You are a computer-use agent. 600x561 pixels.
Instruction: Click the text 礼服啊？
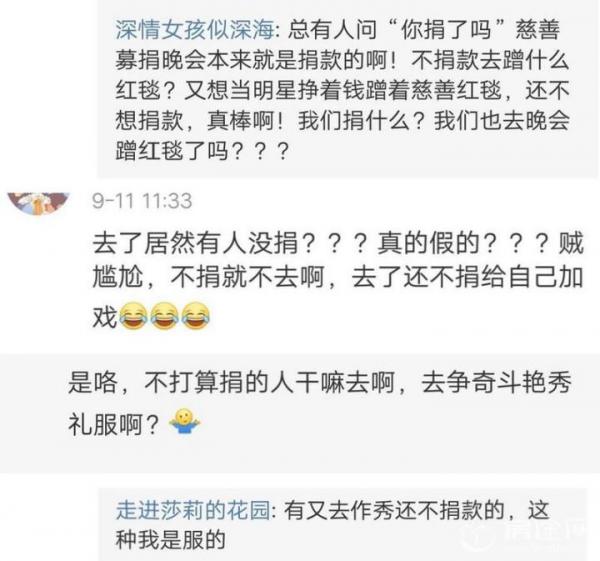pyautogui.click(x=114, y=424)
